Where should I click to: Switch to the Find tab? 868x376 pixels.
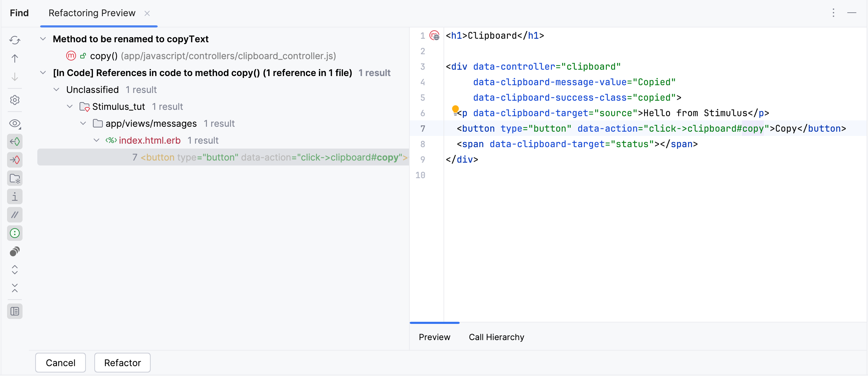(19, 13)
